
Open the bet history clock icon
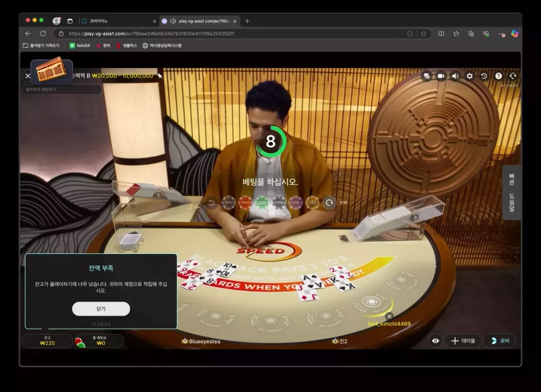coord(484,76)
